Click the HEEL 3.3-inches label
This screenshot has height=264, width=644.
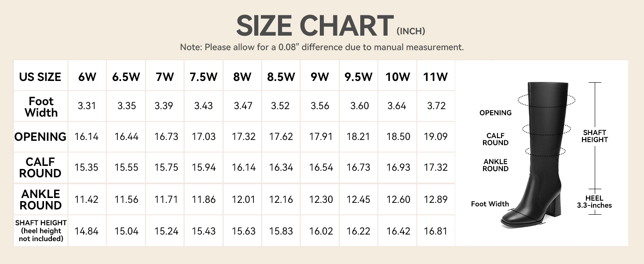(594, 202)
